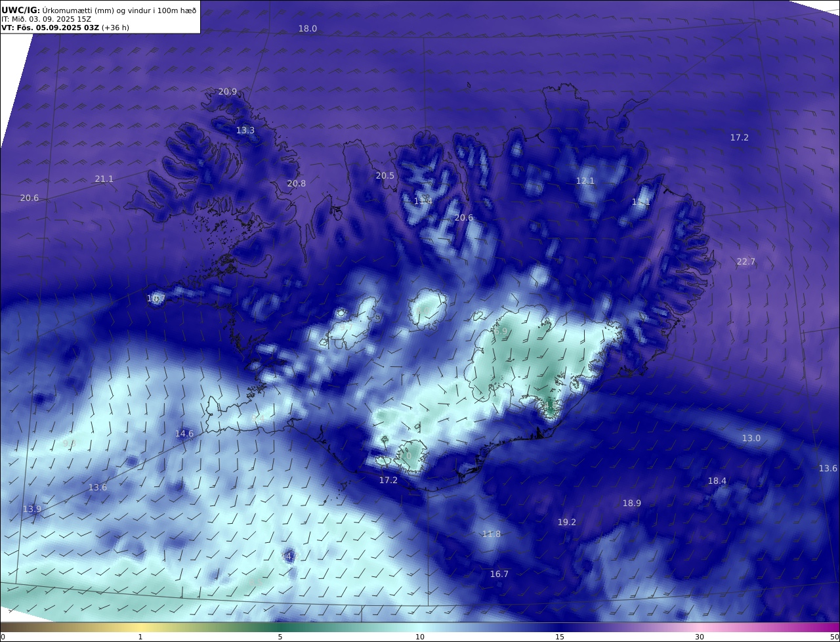Click the 21.1 value label
Image resolution: width=840 pixels, height=642 pixels.
pyautogui.click(x=104, y=179)
